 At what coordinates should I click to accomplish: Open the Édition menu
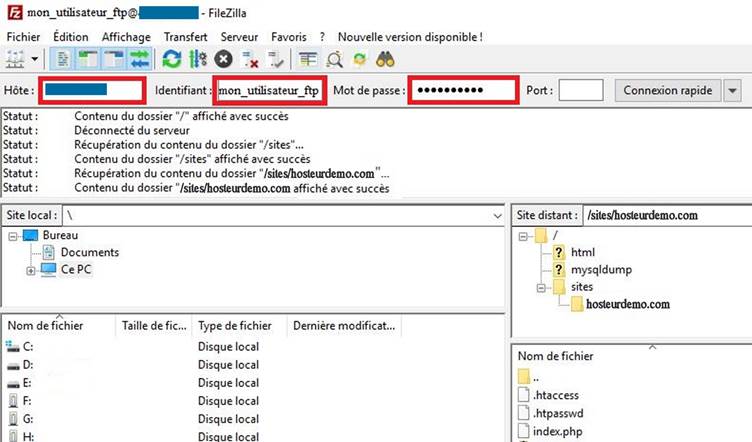point(70,37)
